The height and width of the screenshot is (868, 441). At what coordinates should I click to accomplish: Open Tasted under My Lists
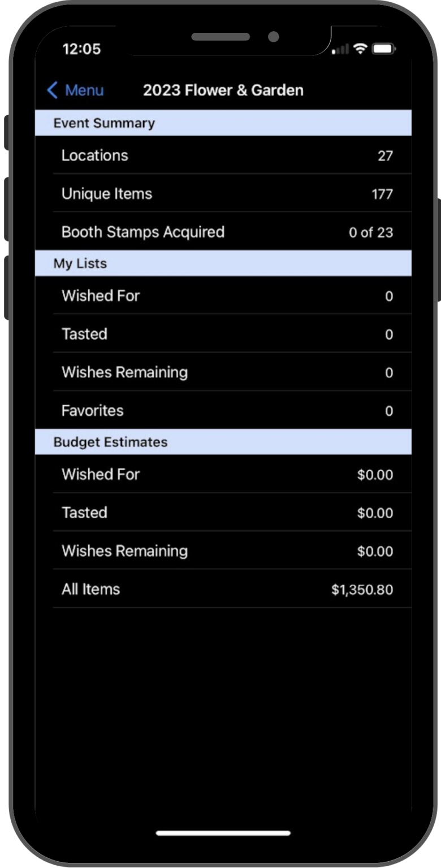coord(226,334)
